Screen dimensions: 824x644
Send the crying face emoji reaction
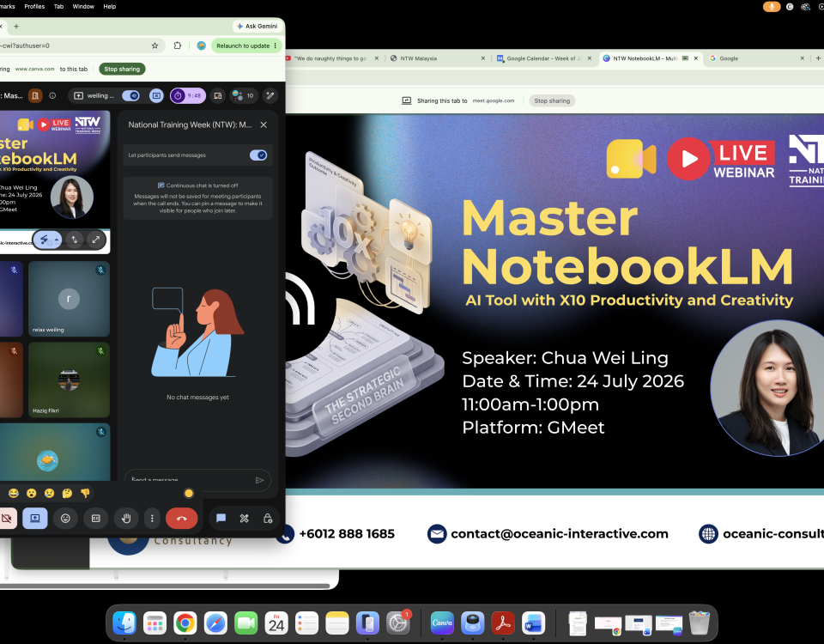click(x=49, y=493)
